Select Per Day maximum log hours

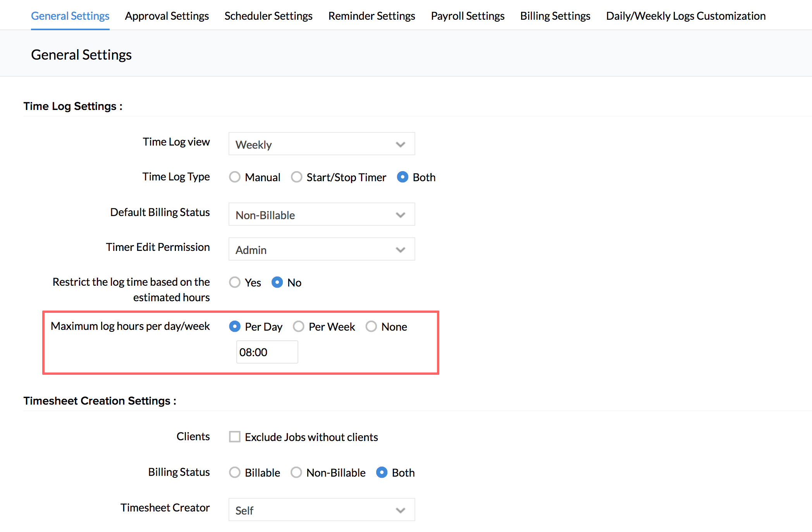235,326
